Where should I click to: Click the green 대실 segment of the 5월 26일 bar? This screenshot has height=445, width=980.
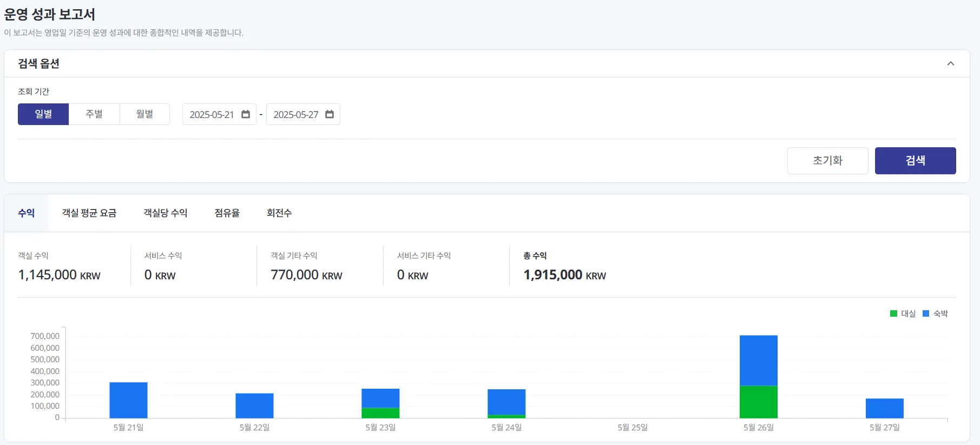(759, 402)
